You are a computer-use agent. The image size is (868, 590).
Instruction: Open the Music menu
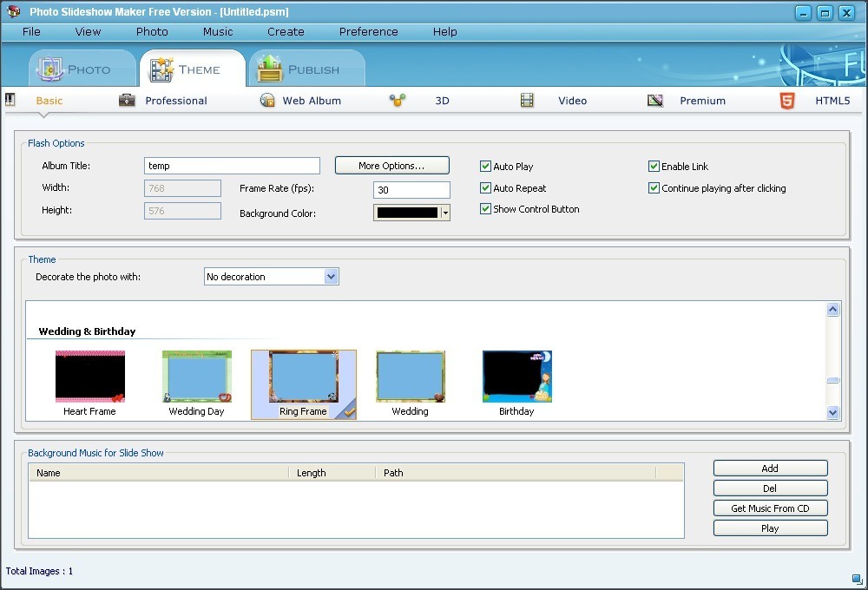point(217,31)
